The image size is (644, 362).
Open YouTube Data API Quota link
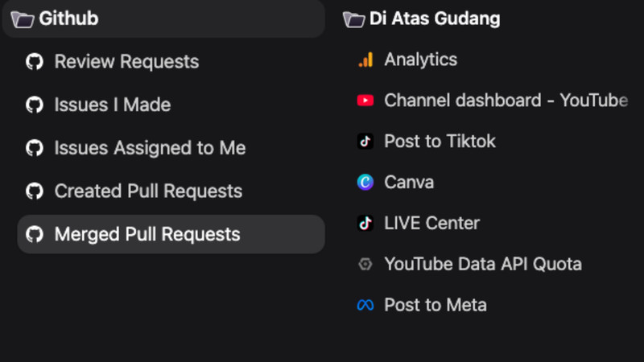pyautogui.click(x=483, y=265)
